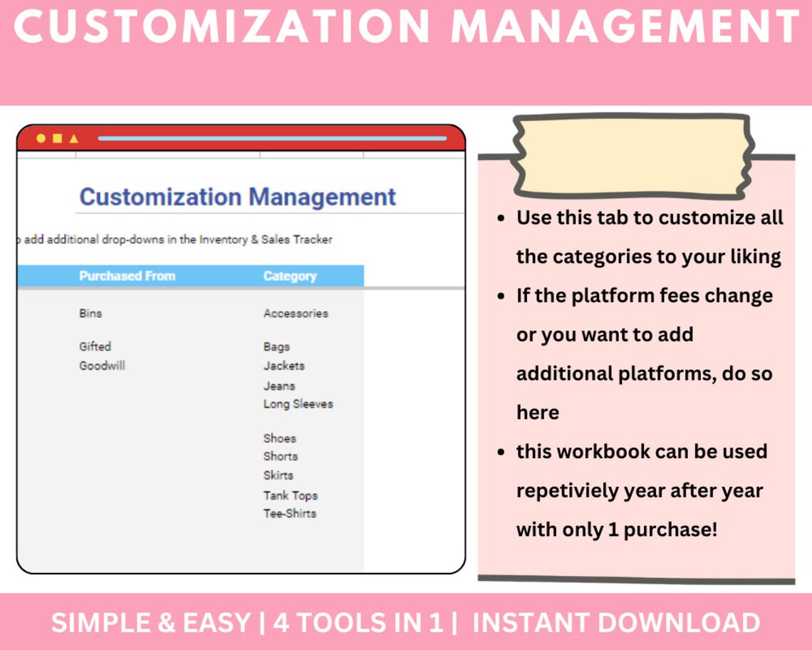The image size is (812, 650).
Task: Toggle the Gifted entry selection
Action: (x=95, y=346)
